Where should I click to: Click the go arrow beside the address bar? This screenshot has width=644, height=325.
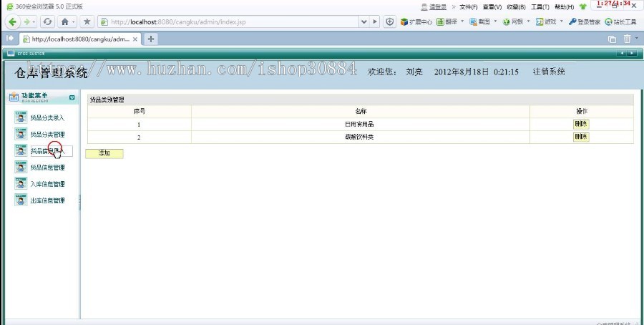click(x=375, y=21)
